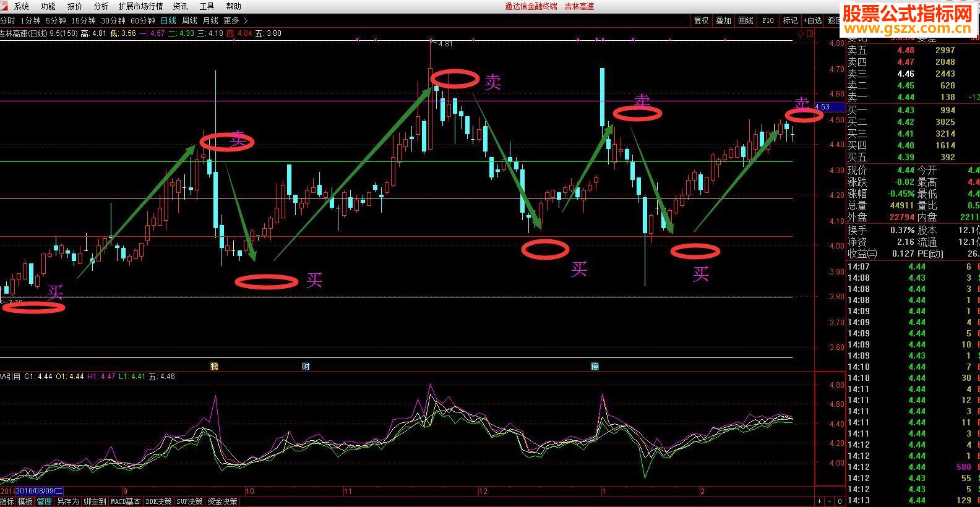Viewport: 980px width, 507px height.
Task: Click the 2016/08/09 date label
Action: pos(39,491)
